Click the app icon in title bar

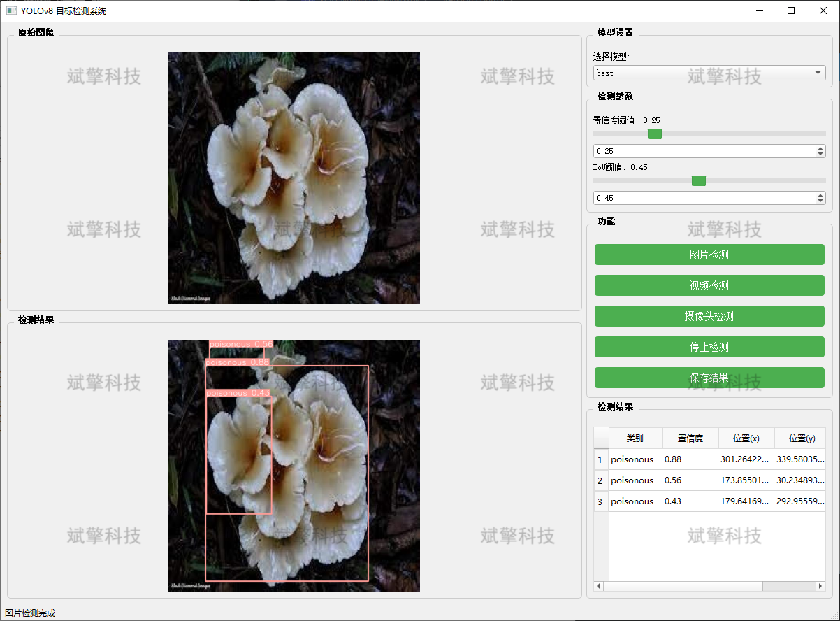pos(11,10)
